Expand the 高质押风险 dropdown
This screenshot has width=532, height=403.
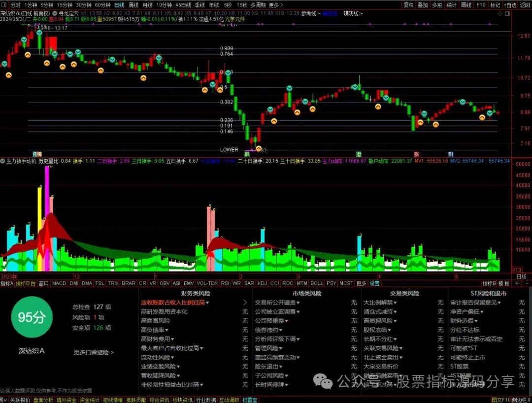tap(380, 321)
